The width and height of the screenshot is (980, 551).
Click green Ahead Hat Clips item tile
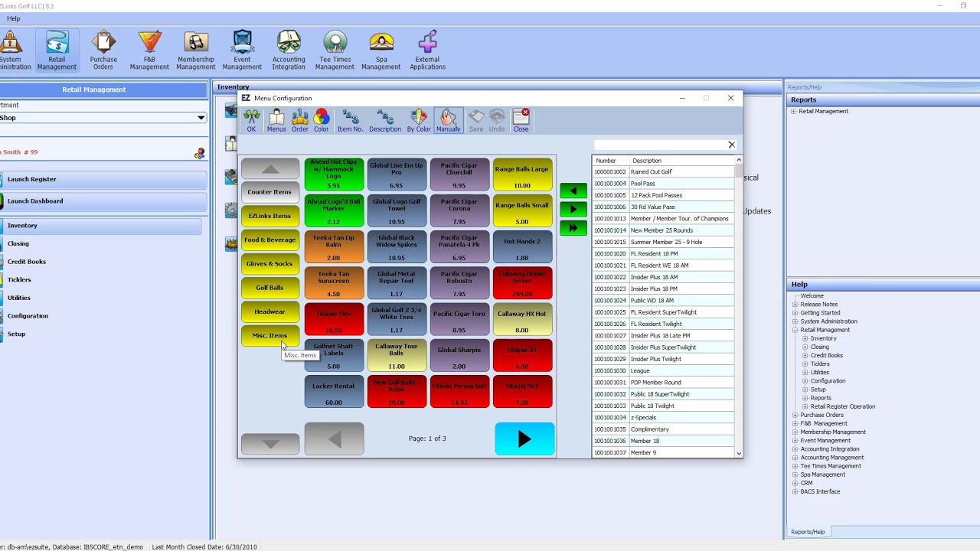point(334,174)
